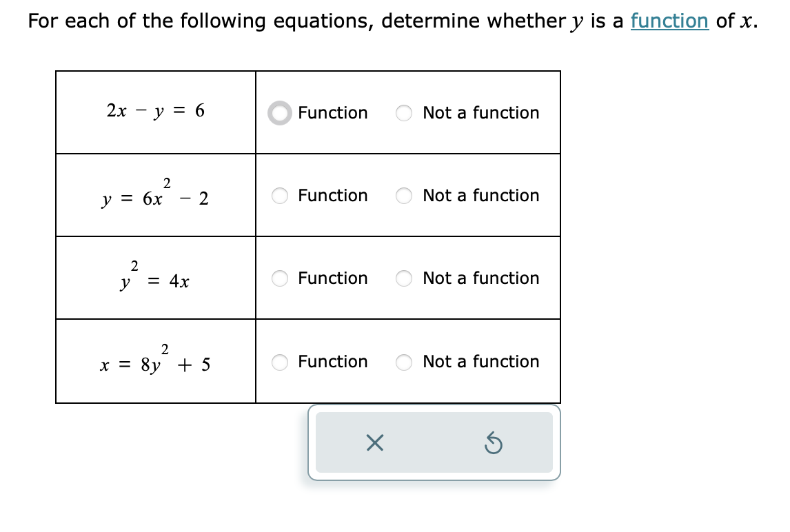
Task: Click the equation cell showing y = 6x² − 2
Action: coord(155,195)
